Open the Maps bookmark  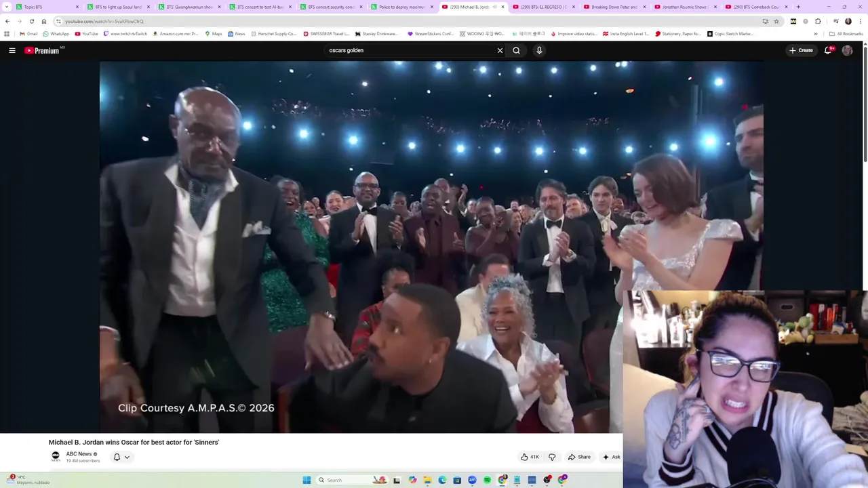[213, 33]
